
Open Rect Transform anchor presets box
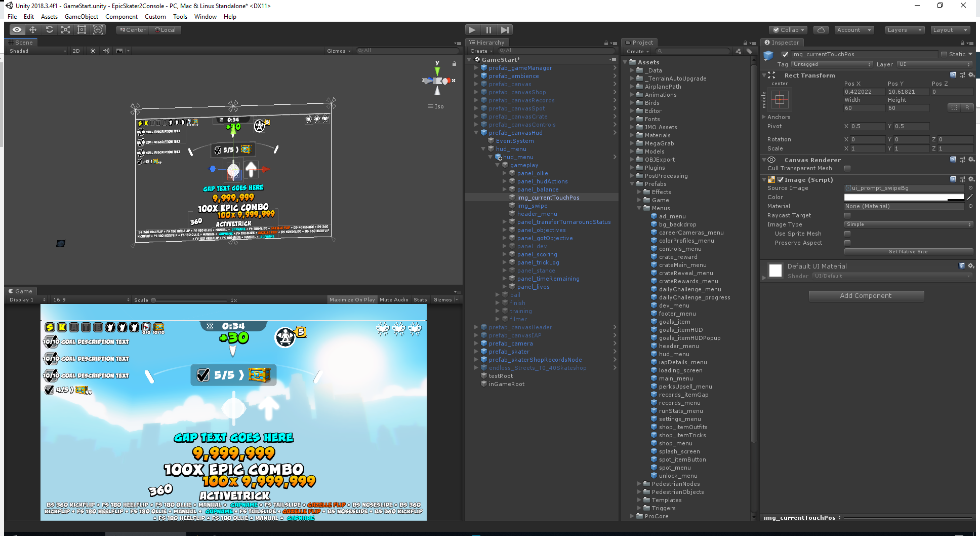point(780,100)
